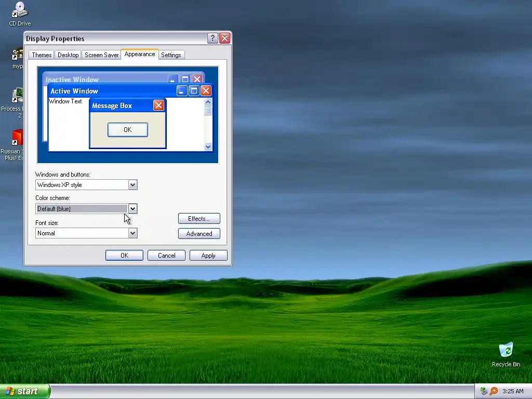This screenshot has height=399, width=532.
Task: Select the Appearance tab
Action: point(139,54)
